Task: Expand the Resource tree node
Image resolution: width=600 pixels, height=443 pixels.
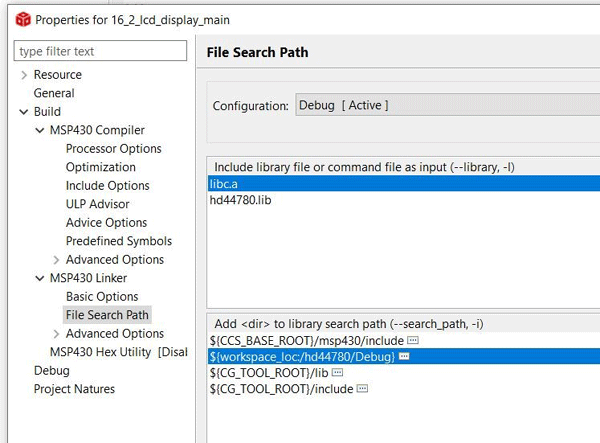Action: click(23, 75)
